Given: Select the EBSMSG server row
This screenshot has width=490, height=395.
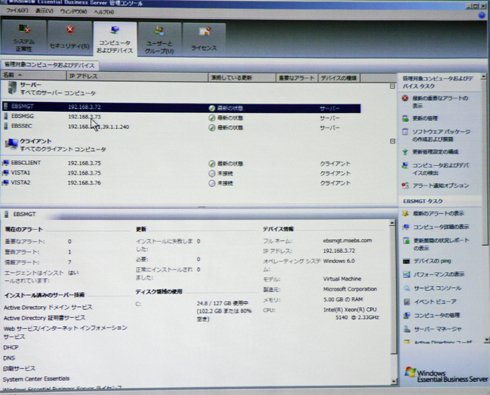Looking at the screenshot, I should click(x=181, y=117).
